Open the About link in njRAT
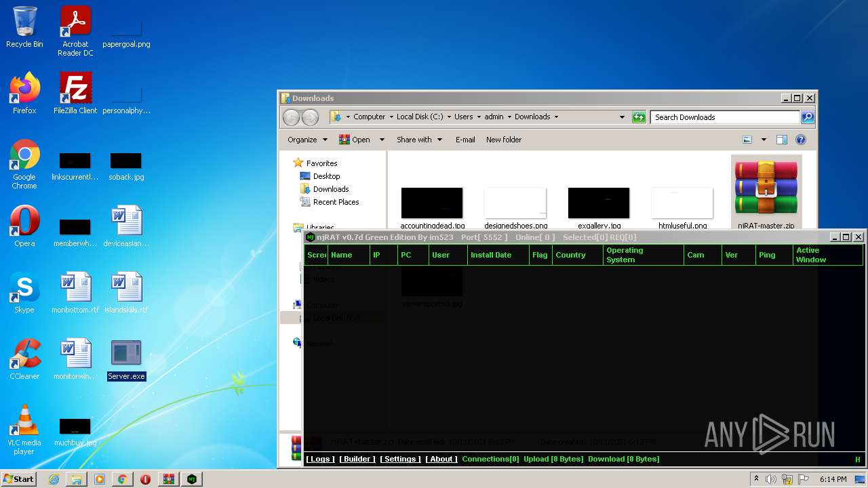Screen dimensions: 868x488 (x=441, y=459)
